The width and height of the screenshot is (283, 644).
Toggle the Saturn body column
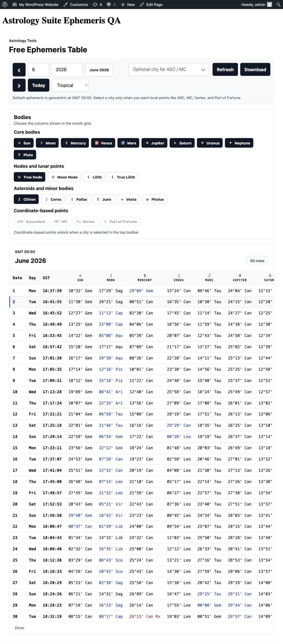coord(182,143)
